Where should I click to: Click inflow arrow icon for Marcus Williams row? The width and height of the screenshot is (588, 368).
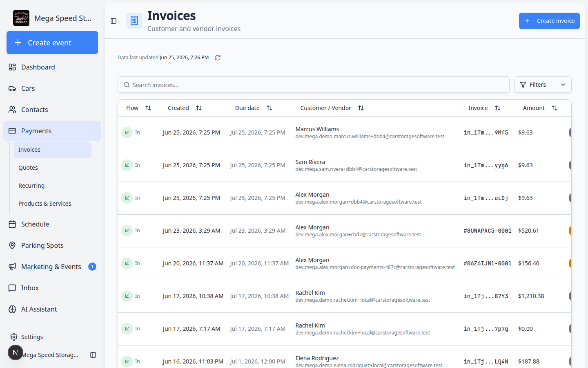click(x=127, y=132)
